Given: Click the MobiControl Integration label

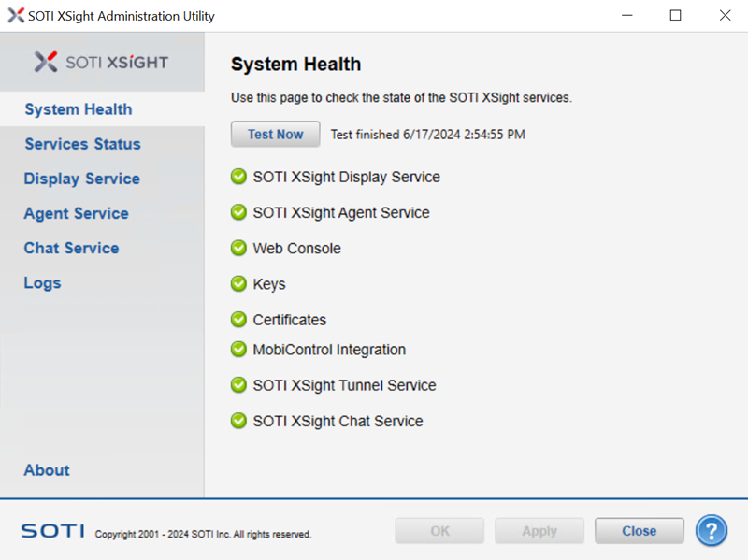Looking at the screenshot, I should click(x=329, y=350).
